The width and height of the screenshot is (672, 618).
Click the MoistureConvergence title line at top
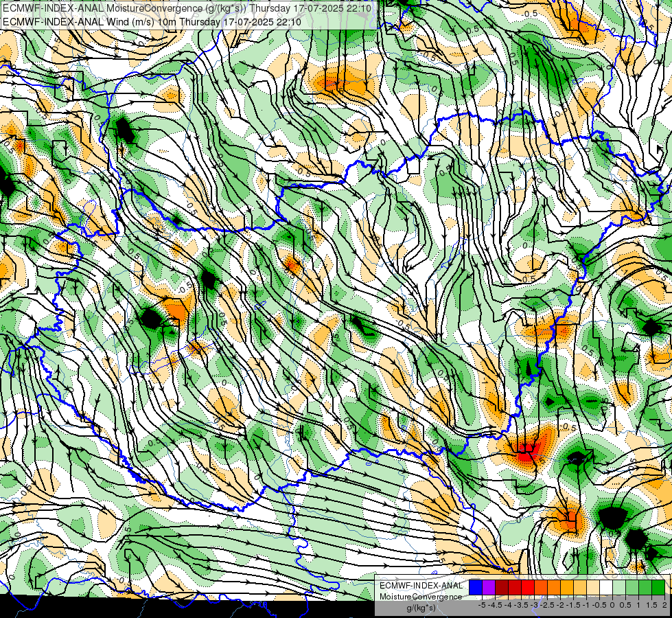[187, 8]
